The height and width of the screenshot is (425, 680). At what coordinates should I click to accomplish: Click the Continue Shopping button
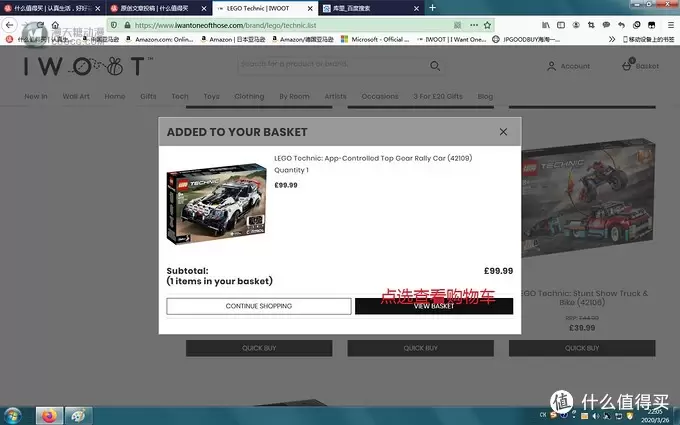[x=258, y=306]
